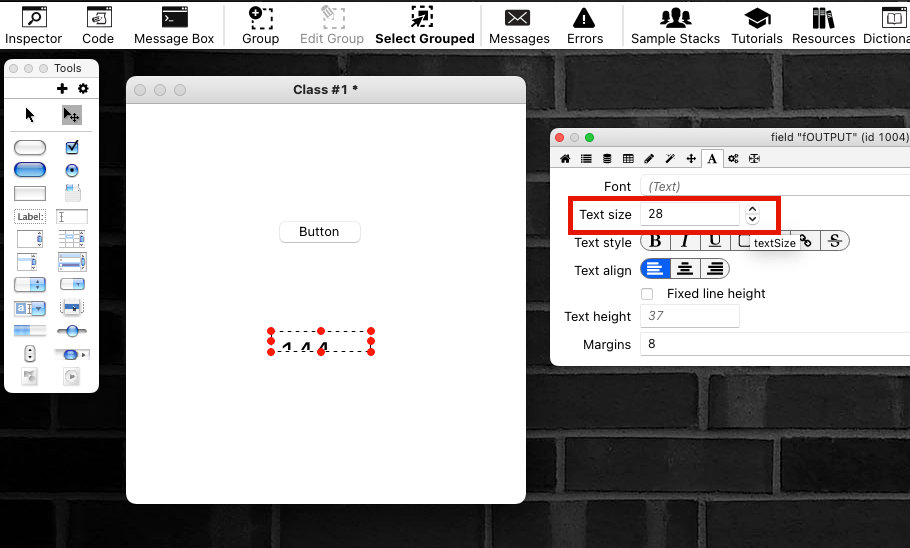
Task: Click the Group toolbar icon
Action: [261, 26]
